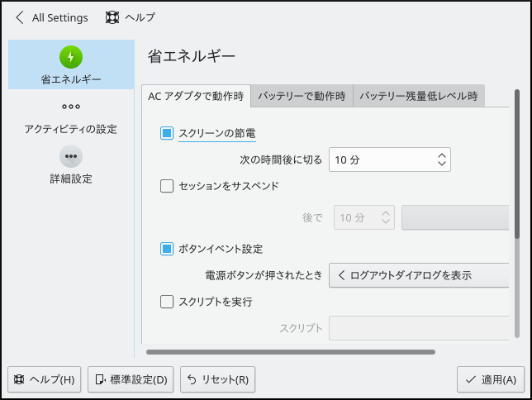Click the checkmark icon on 適用(A)

470,379
